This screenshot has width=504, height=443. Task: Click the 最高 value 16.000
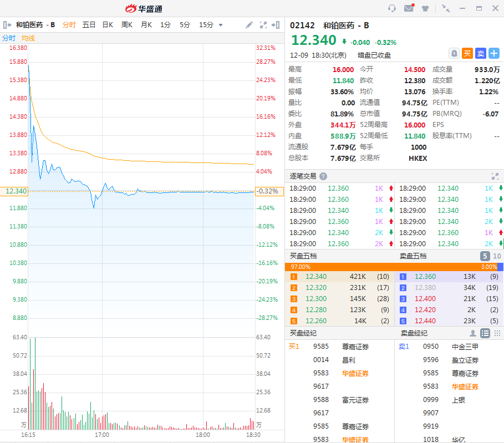point(343,69)
